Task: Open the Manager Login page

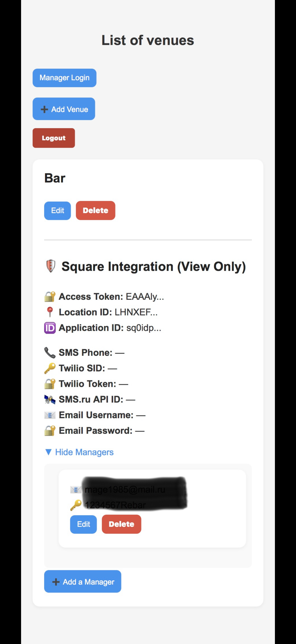Action: 64,78
